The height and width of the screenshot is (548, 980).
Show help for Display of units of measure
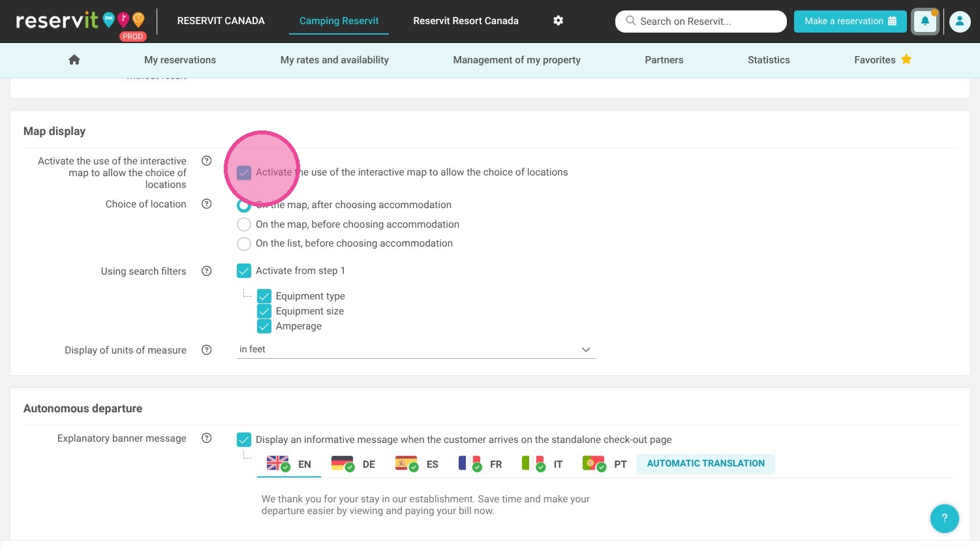coord(206,350)
